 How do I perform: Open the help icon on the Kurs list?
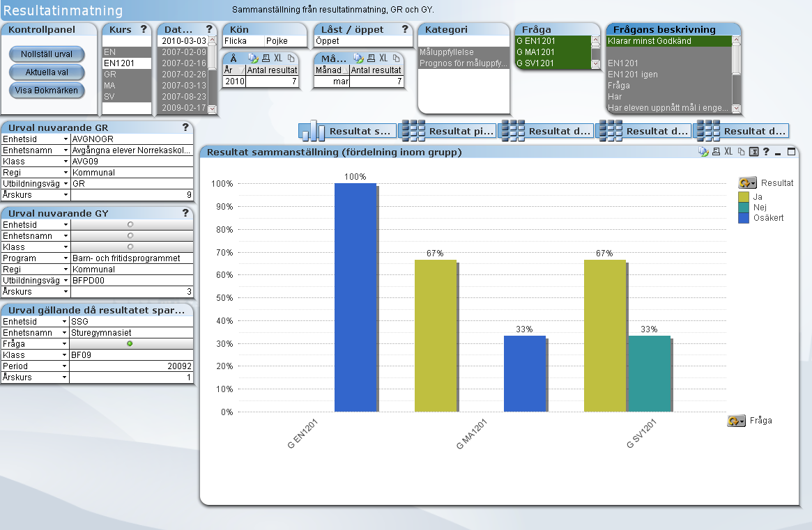[144, 29]
